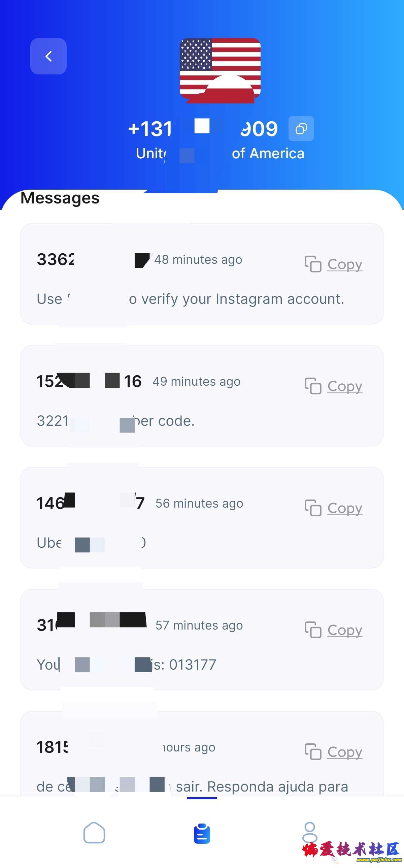Image resolution: width=404 pixels, height=868 pixels.
Task: Tap the message bubble showing code 3221
Action: point(202,394)
